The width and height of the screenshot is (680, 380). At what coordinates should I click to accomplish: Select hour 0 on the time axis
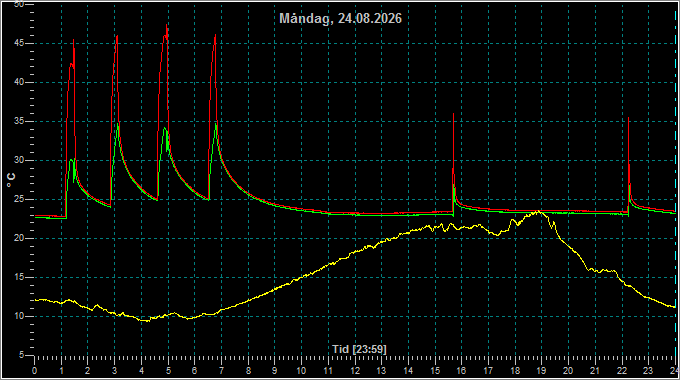tap(35, 371)
